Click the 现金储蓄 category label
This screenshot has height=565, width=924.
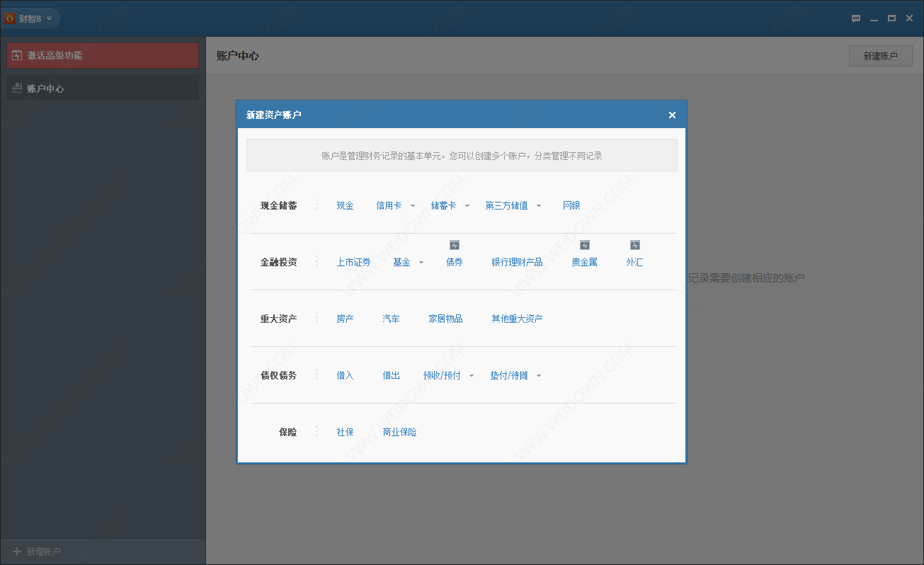278,205
